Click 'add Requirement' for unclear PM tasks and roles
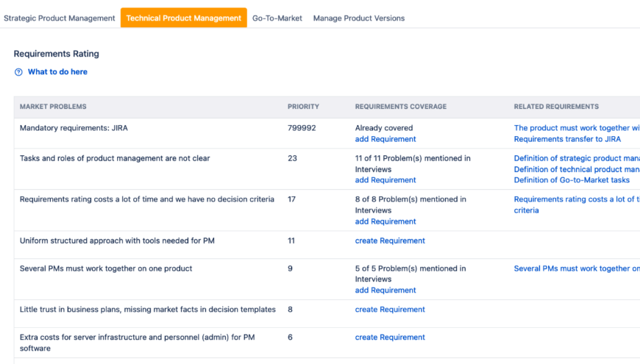 pyautogui.click(x=385, y=180)
